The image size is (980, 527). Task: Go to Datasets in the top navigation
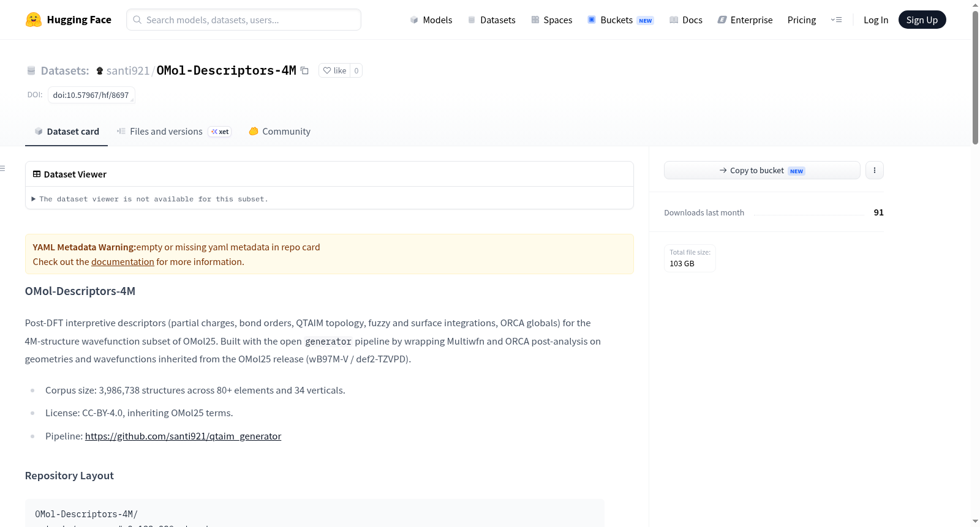pyautogui.click(x=491, y=20)
